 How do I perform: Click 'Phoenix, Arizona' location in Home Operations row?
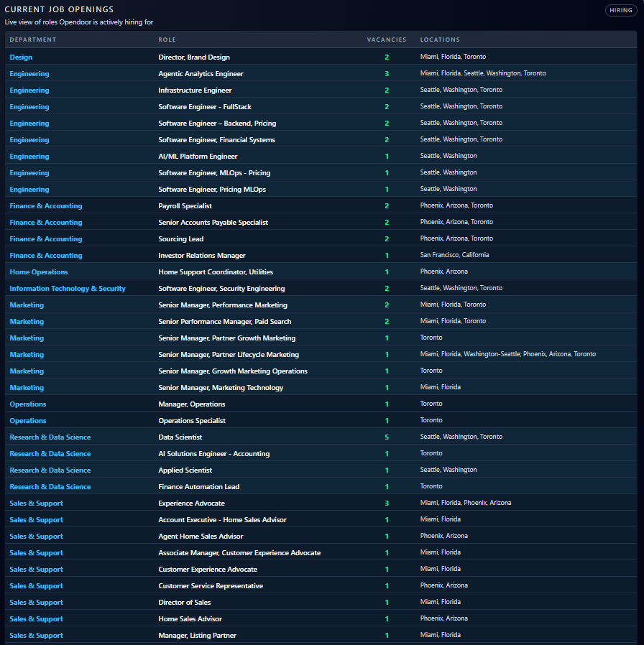point(444,272)
